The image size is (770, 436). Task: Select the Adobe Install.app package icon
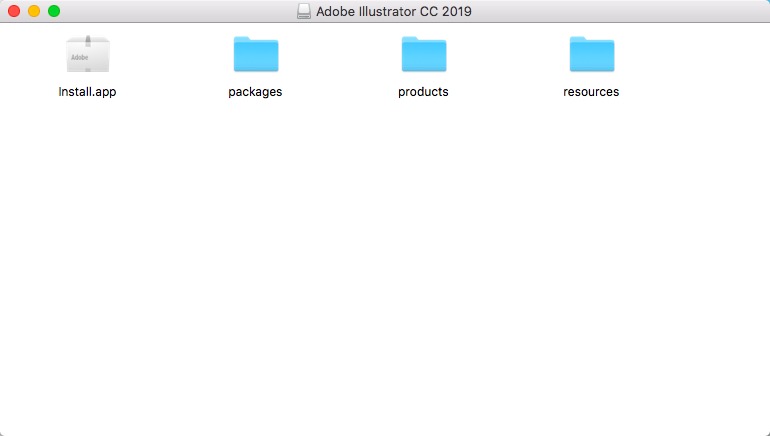[x=88, y=54]
